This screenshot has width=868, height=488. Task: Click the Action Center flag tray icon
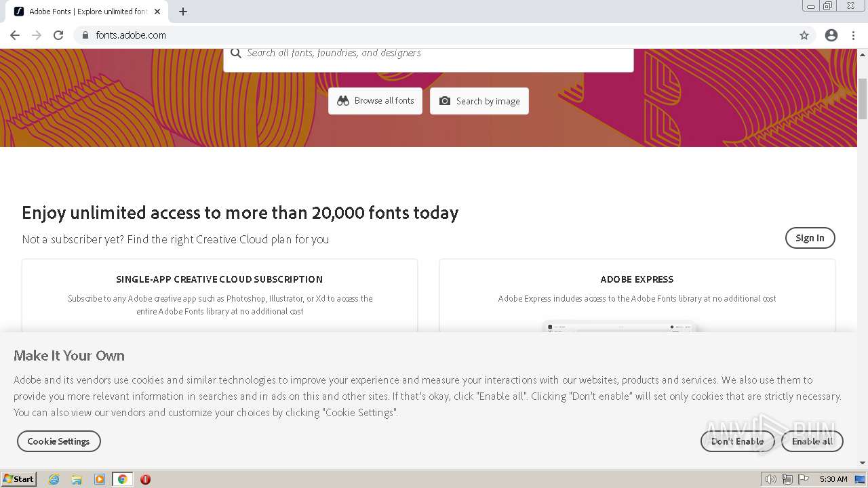coord(804,479)
